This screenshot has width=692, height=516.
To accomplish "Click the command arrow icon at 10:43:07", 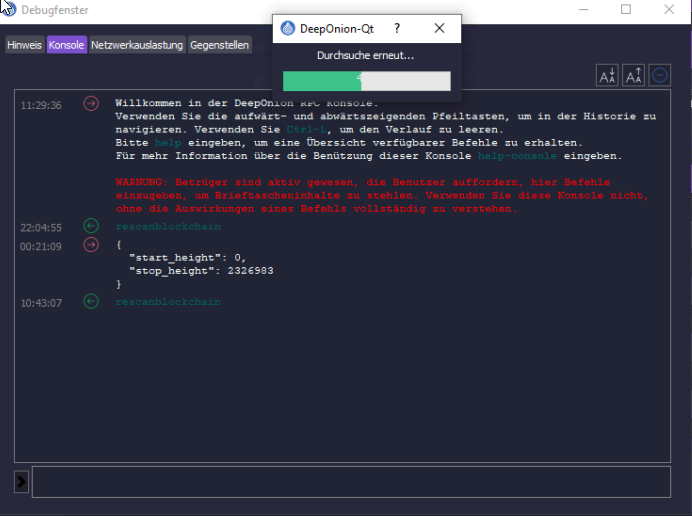I will (x=91, y=301).
